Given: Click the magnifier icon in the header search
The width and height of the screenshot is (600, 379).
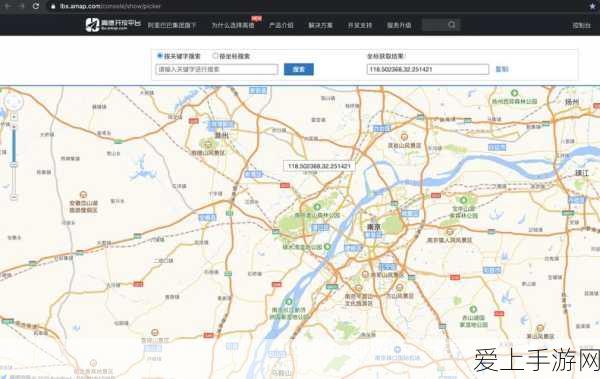Looking at the screenshot, I should [452, 25].
